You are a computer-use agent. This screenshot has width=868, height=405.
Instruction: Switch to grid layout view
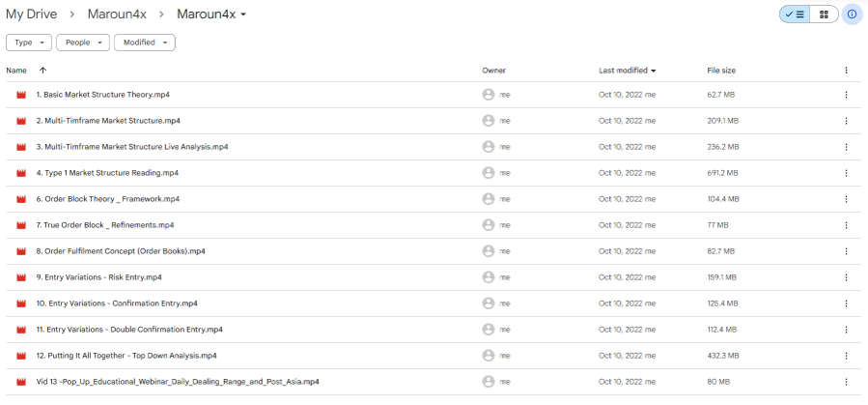tap(824, 14)
